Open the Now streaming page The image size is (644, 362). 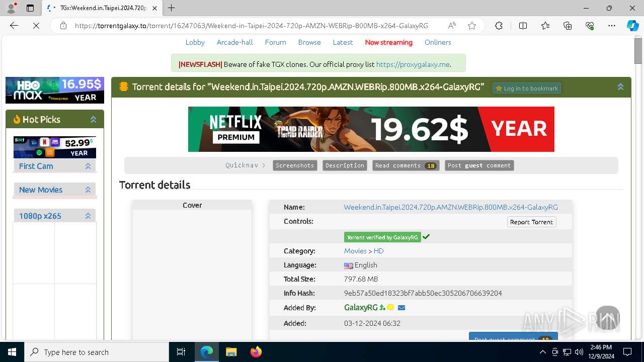[x=389, y=42]
